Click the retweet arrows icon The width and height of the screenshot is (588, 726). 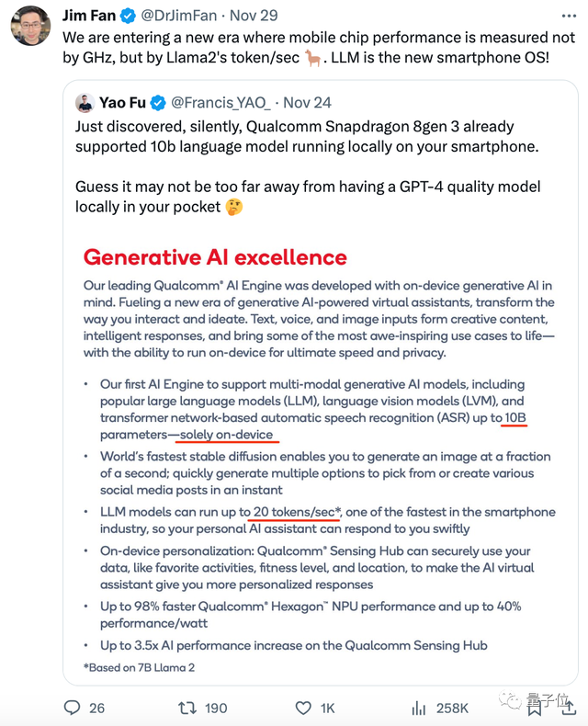point(187,708)
